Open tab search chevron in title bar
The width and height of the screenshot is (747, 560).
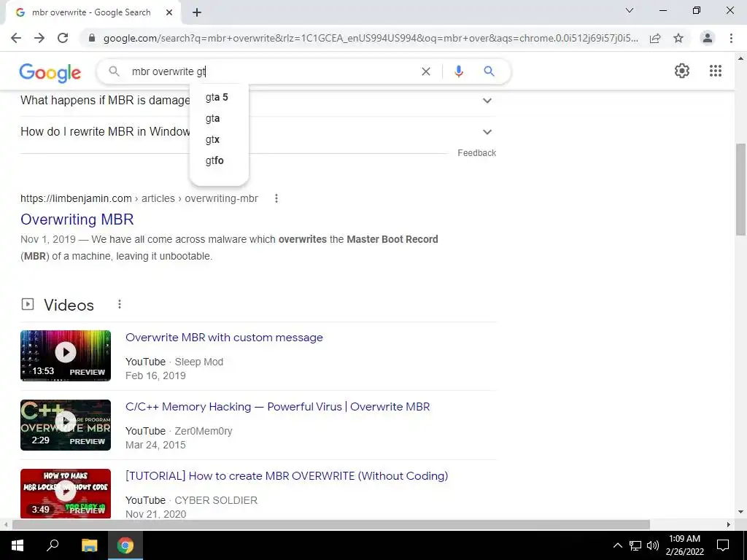pyautogui.click(x=630, y=10)
